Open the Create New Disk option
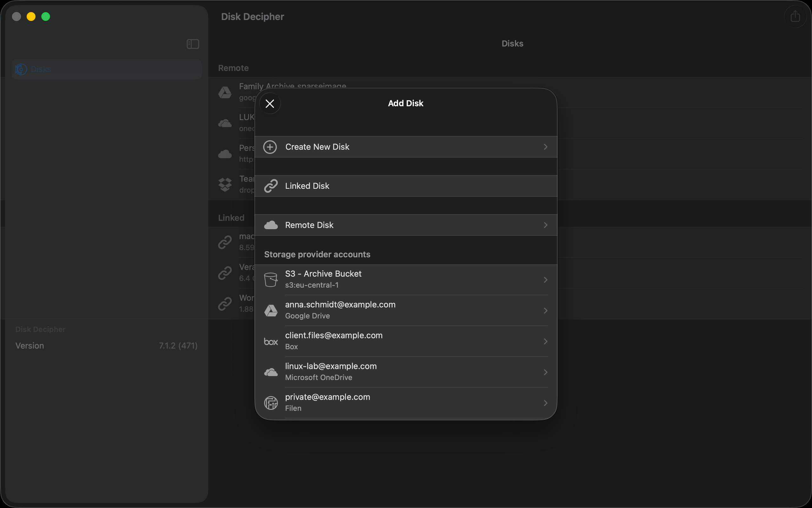The image size is (812, 508). (406, 147)
